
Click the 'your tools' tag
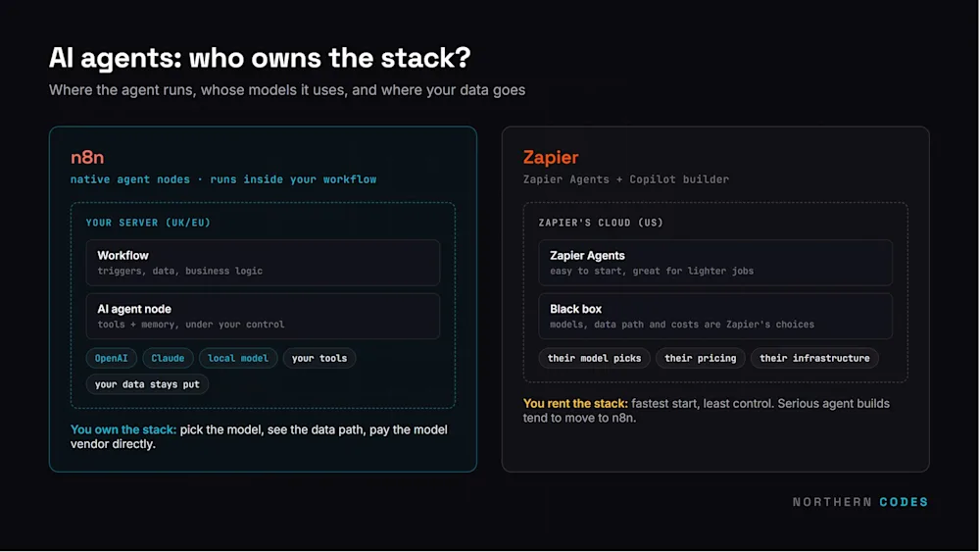tap(319, 358)
